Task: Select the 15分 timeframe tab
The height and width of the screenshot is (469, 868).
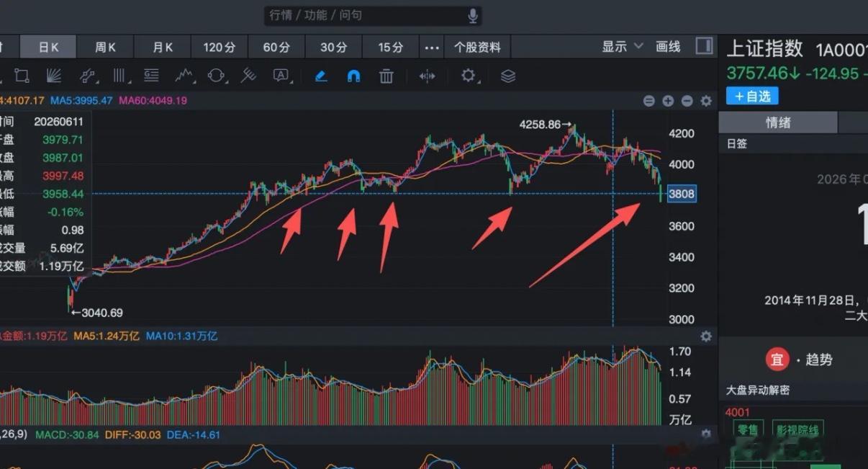Action: (391, 47)
